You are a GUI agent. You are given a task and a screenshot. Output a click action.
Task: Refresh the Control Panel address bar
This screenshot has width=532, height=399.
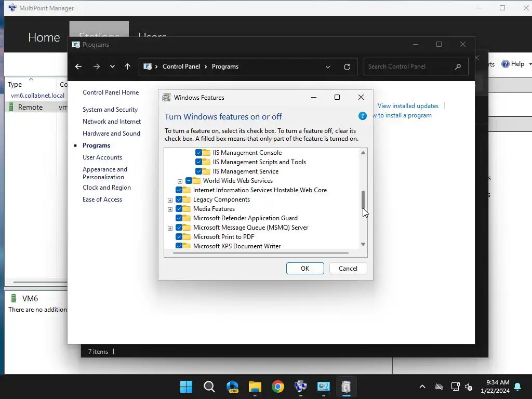[x=347, y=67]
